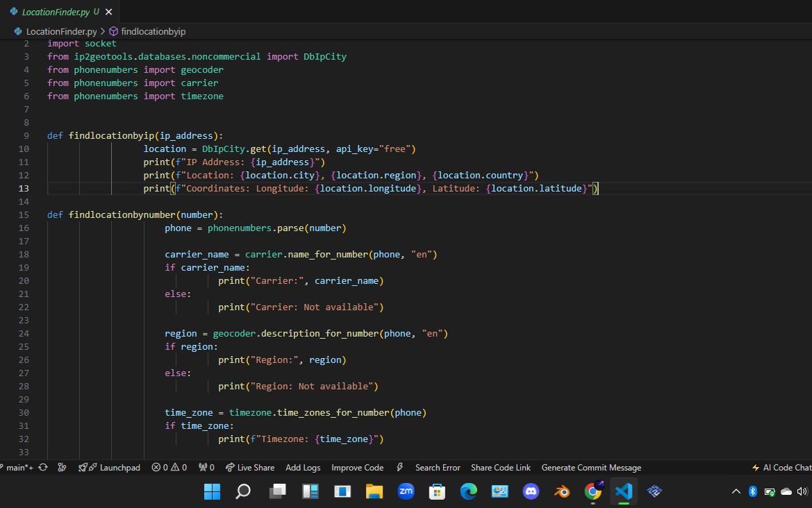Image resolution: width=812 pixels, height=508 pixels.
Task: Click the synchronize changes icon
Action: click(x=43, y=468)
